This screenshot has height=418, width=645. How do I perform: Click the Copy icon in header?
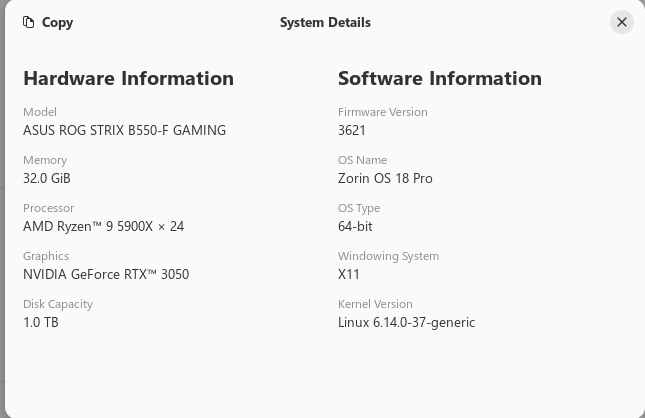pyautogui.click(x=29, y=22)
